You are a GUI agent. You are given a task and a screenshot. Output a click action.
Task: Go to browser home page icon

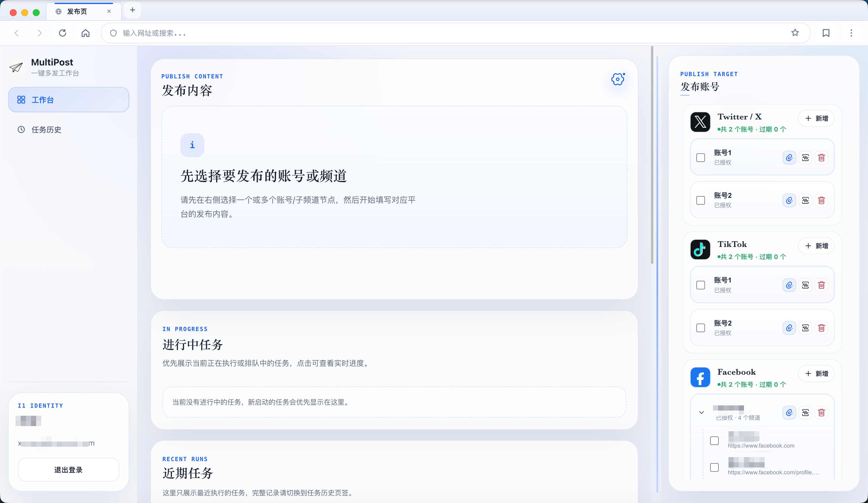coord(86,33)
